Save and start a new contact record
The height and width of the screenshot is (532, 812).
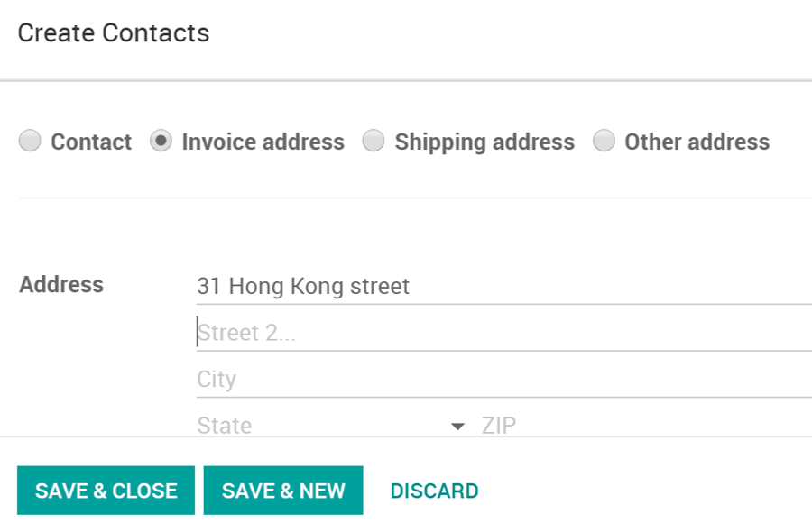[x=283, y=490]
